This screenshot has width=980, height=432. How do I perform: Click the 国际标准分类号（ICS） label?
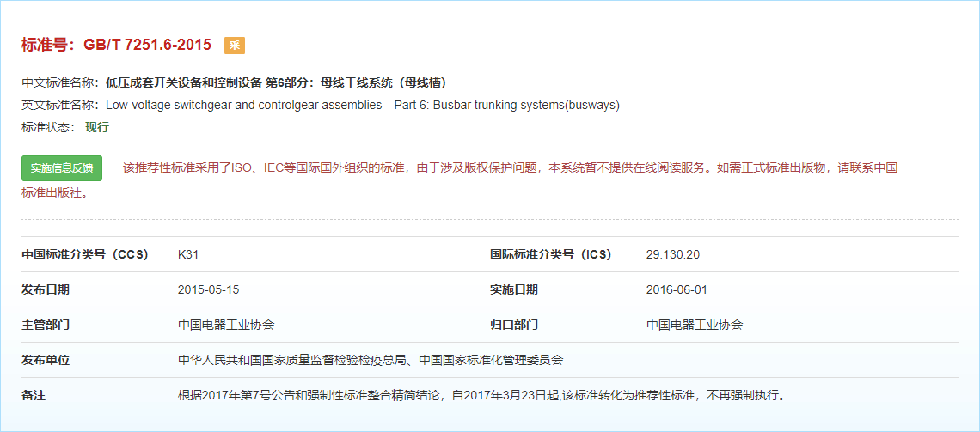click(550, 254)
